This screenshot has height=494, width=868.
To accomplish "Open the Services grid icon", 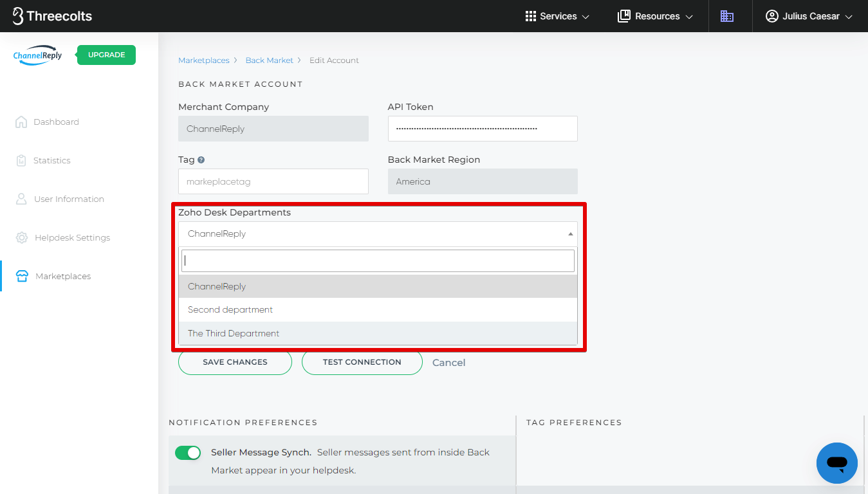I will tap(531, 16).
